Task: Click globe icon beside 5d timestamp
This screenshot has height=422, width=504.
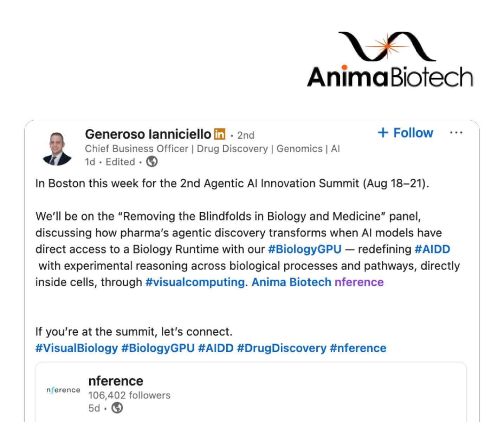Action: [117, 408]
